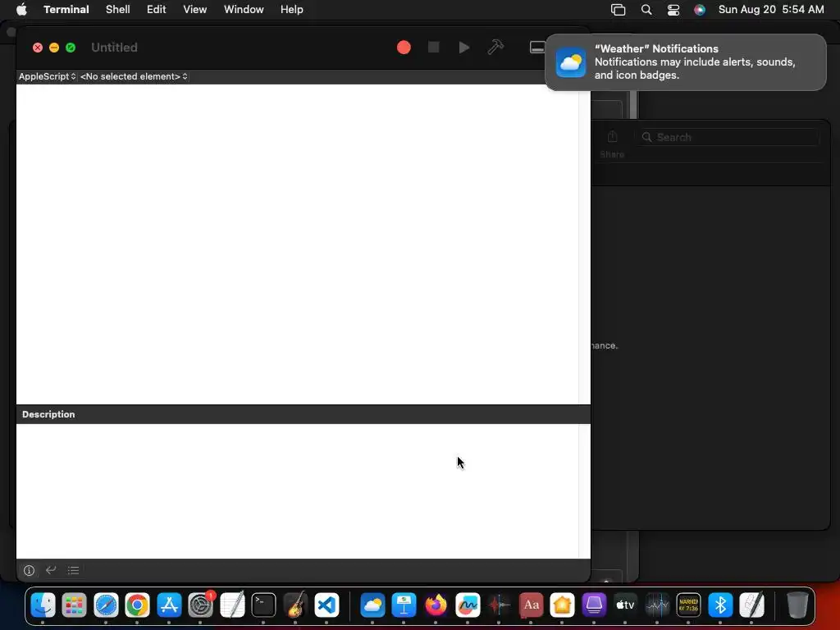
Task: Open Keynote from the Dock
Action: pyautogui.click(x=404, y=605)
